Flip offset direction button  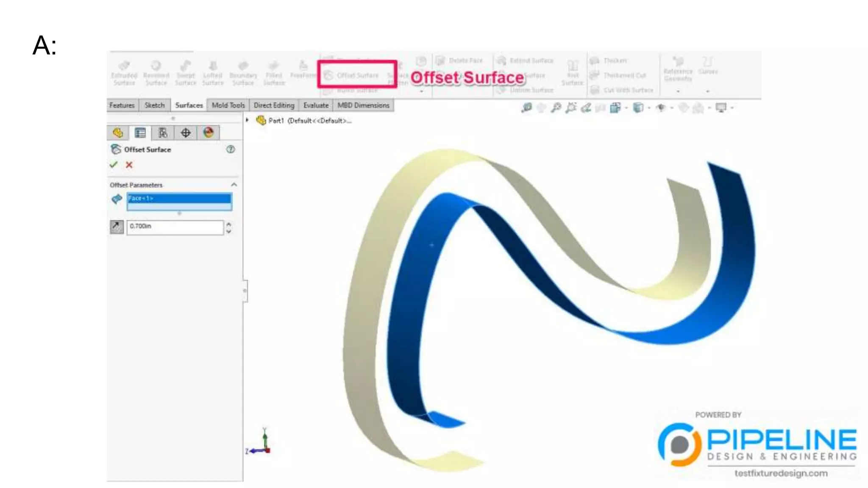[x=117, y=227]
